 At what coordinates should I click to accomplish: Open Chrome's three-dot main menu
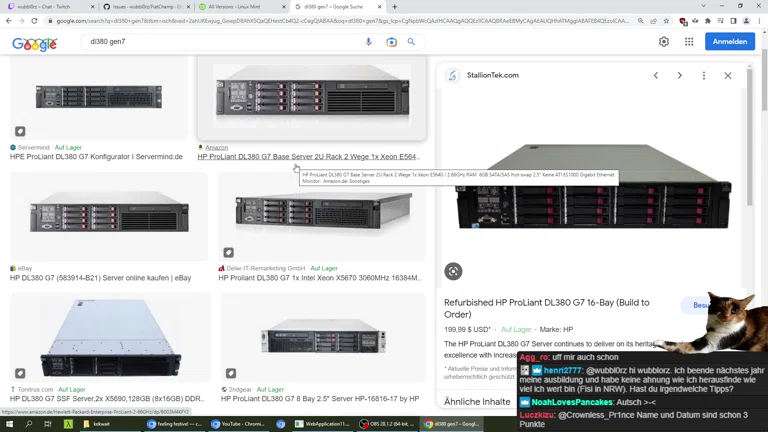tap(760, 20)
